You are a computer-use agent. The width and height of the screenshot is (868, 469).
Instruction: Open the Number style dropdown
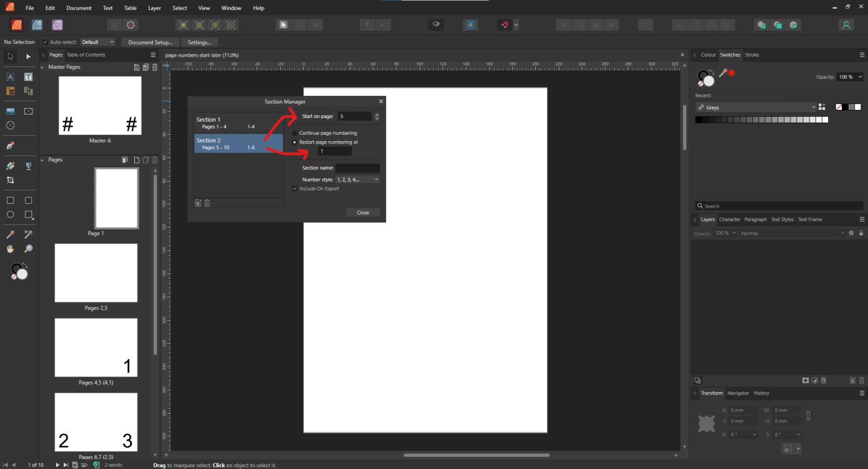(x=357, y=179)
